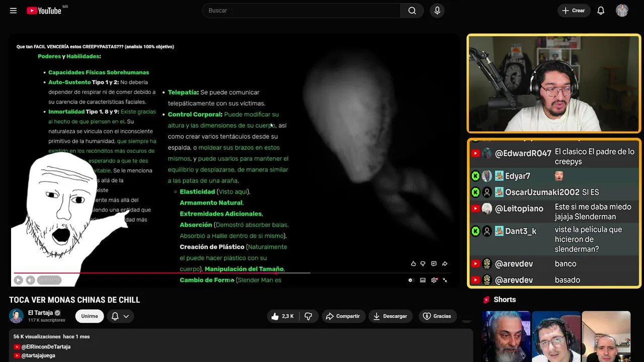This screenshot has height=362, width=644.
Task: Open the @ElRinconDeTartaja channel link
Action: (46, 347)
